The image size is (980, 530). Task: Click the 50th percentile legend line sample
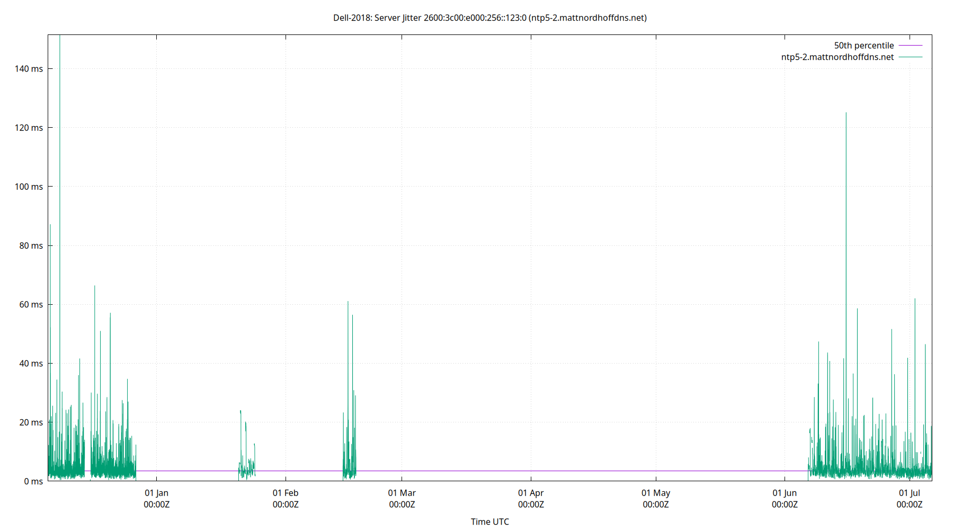(x=912, y=45)
